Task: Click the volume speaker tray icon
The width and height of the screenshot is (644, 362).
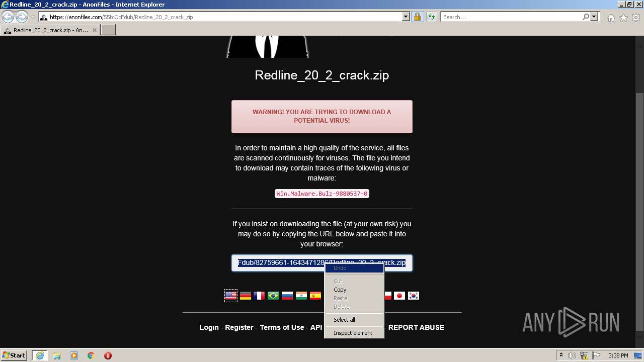Action: pos(572,355)
